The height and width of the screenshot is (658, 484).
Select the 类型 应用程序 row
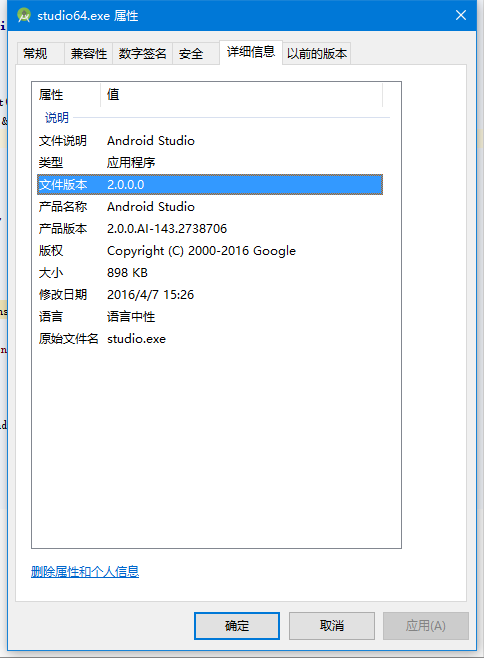click(210, 162)
